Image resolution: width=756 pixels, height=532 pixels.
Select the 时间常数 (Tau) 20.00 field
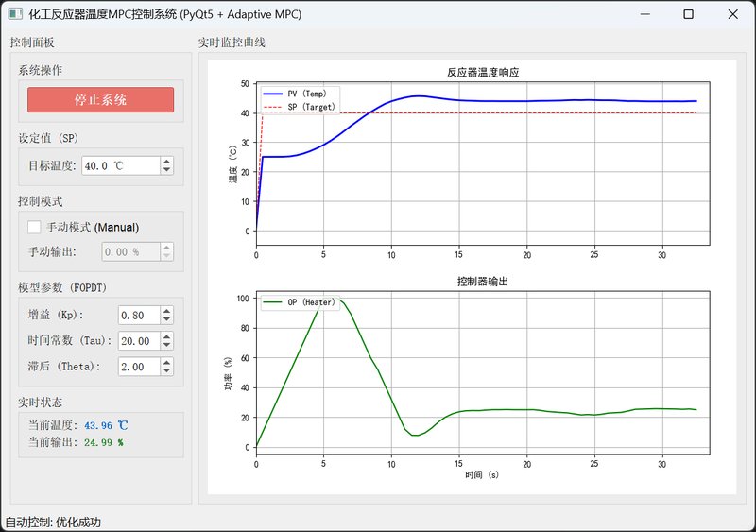point(138,340)
